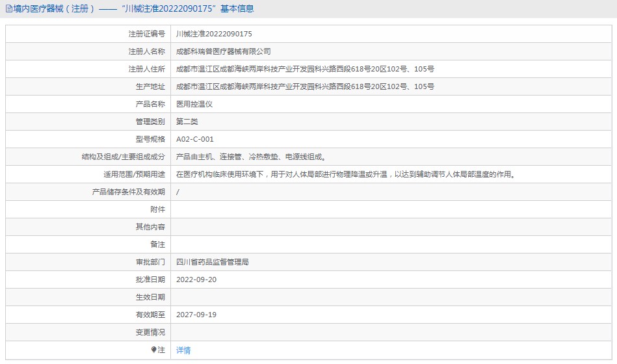Select management class 第二类
Viewport: 617px width, 364px height.
click(187, 122)
